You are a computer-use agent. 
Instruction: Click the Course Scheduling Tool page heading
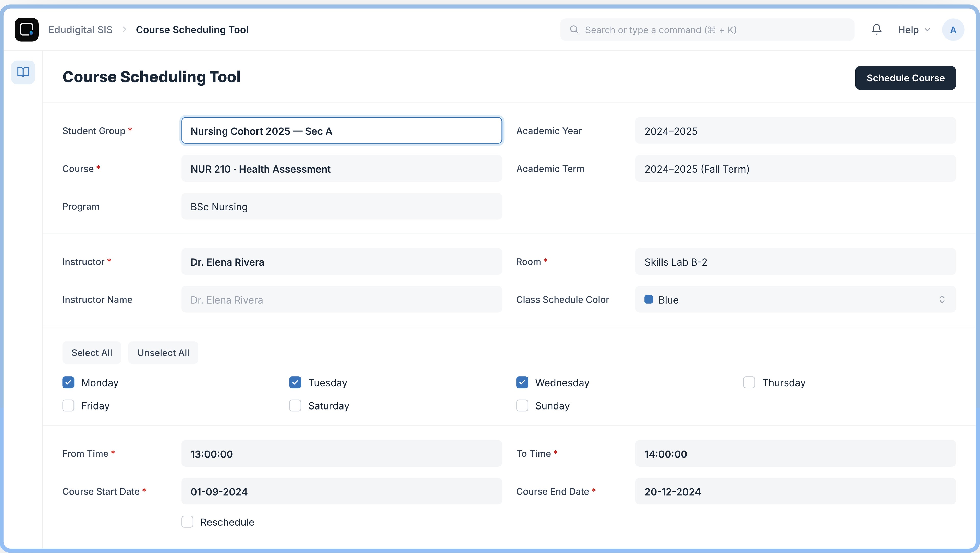[151, 77]
